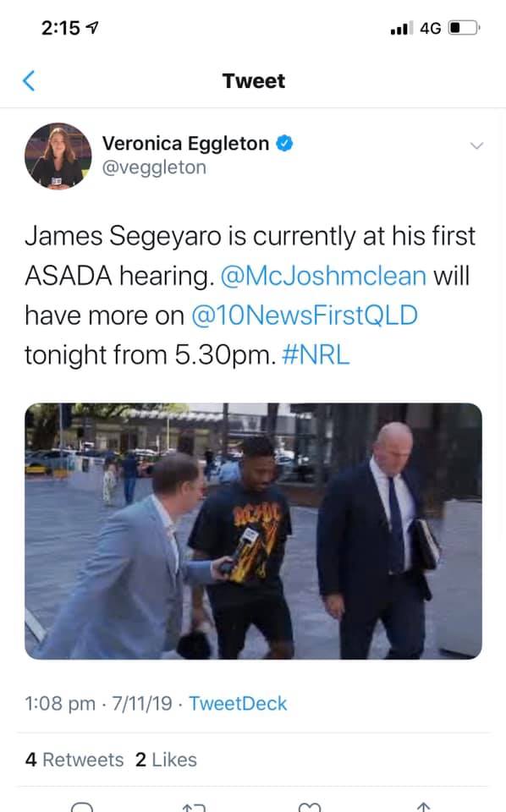Open the @10NewsFirstQLD mention

(304, 315)
